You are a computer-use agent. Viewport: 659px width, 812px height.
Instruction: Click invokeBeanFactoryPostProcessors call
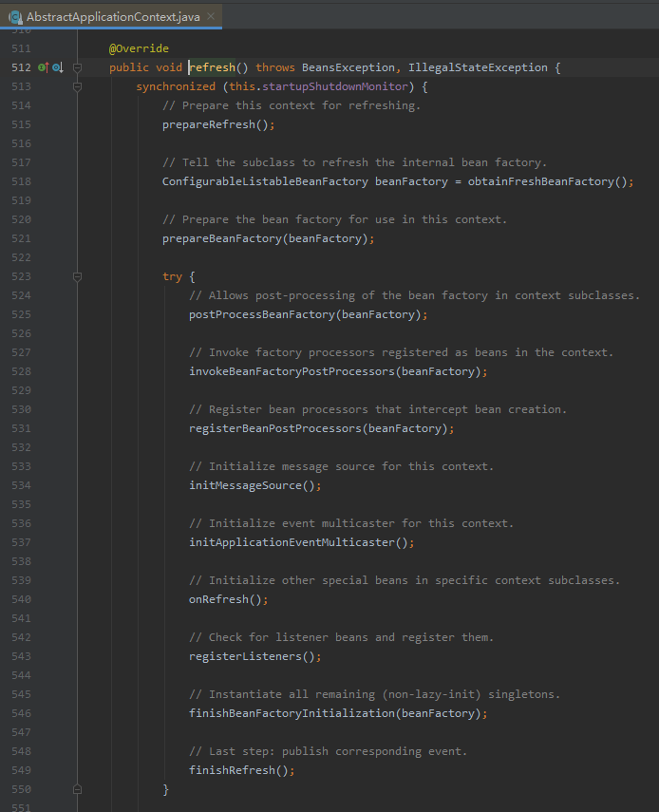click(x=338, y=372)
